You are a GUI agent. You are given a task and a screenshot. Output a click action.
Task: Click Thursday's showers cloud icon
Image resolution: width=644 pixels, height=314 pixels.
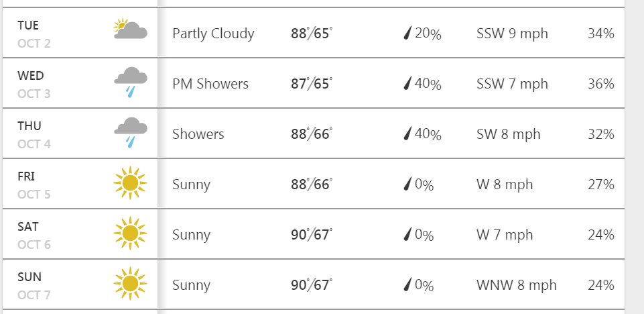click(130, 132)
